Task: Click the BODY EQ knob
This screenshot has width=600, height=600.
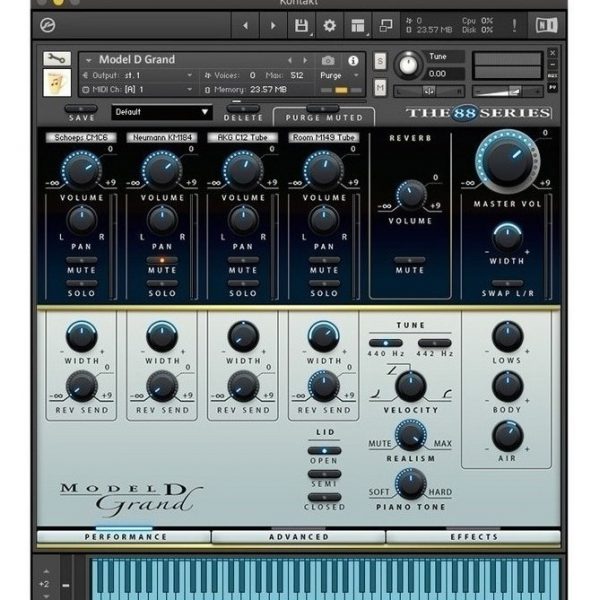Action: pyautogui.click(x=507, y=386)
